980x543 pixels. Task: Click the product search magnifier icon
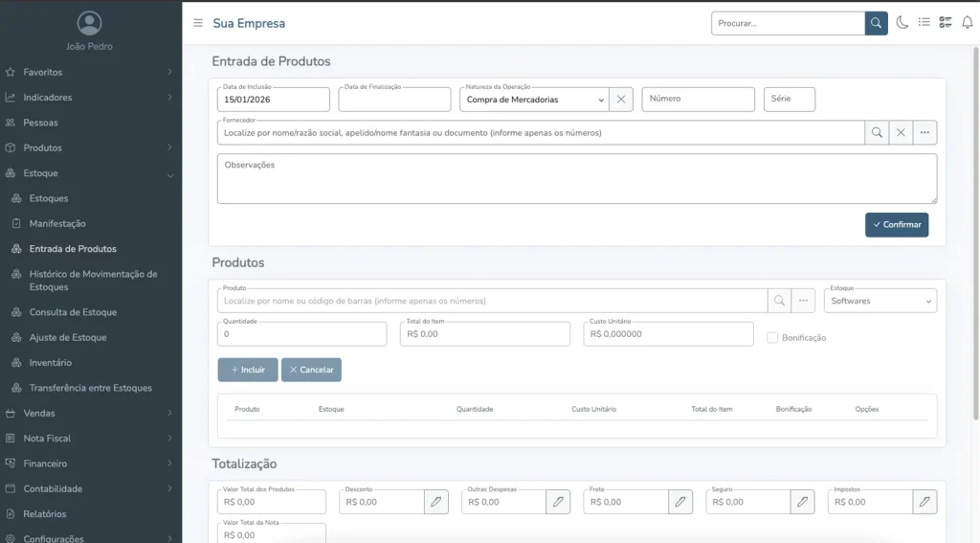(x=779, y=301)
